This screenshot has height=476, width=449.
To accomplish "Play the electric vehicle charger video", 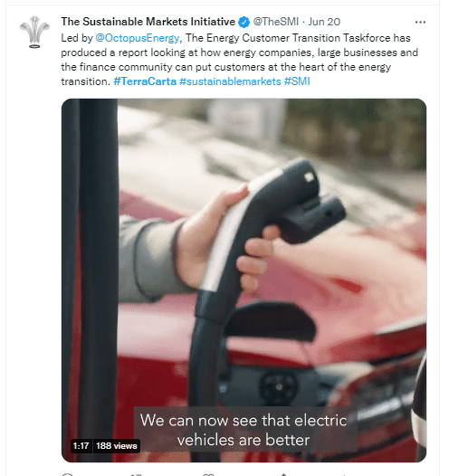I will [244, 281].
